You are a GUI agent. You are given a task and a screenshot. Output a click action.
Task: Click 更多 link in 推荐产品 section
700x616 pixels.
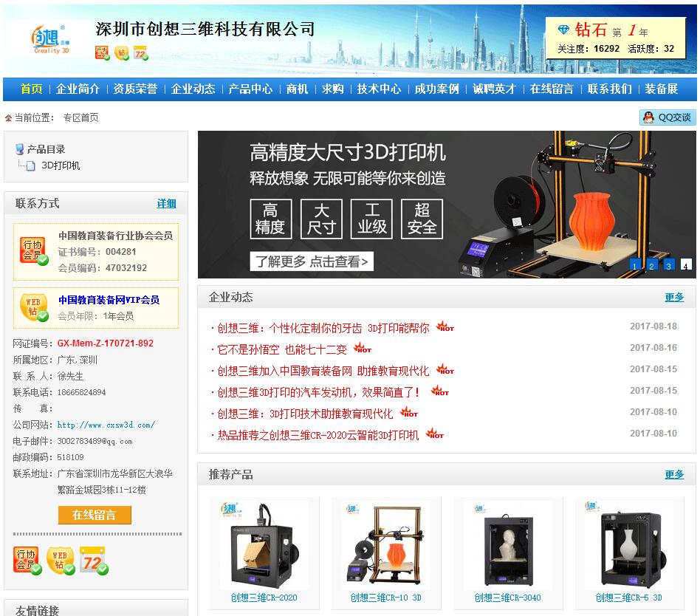pyautogui.click(x=674, y=474)
